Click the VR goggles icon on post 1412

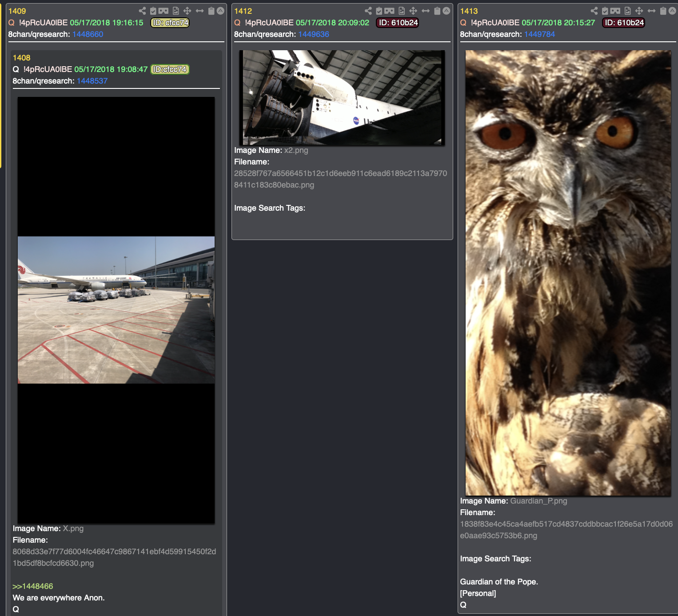tap(390, 11)
